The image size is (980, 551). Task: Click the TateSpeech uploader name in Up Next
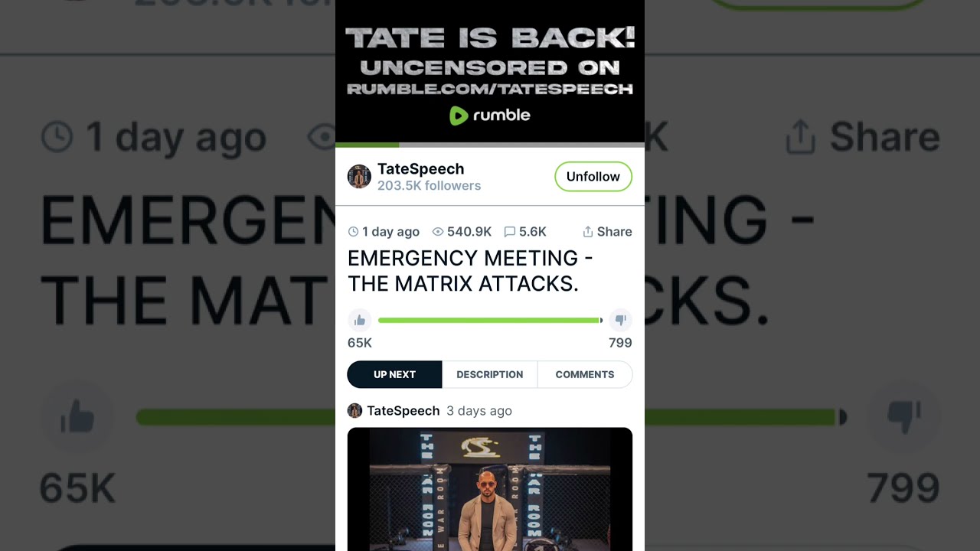(x=403, y=411)
